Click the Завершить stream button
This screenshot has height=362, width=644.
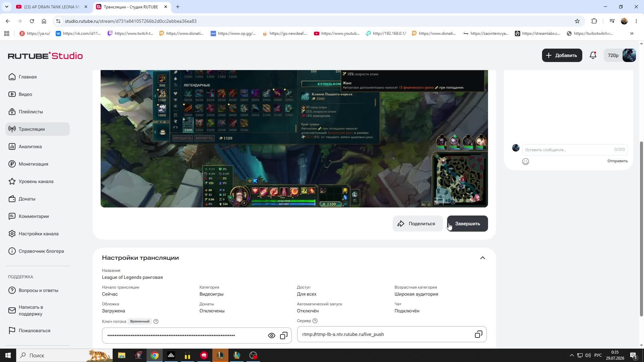coord(467,224)
